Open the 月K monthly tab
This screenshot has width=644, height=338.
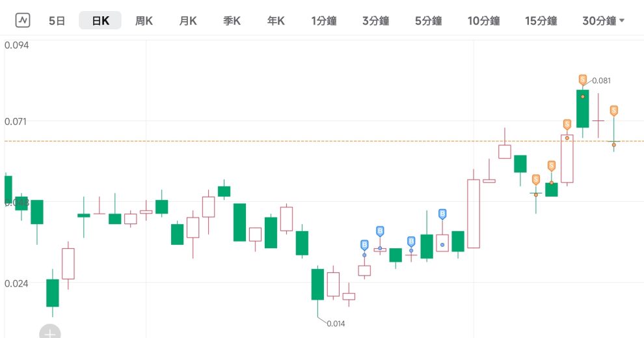pos(188,21)
